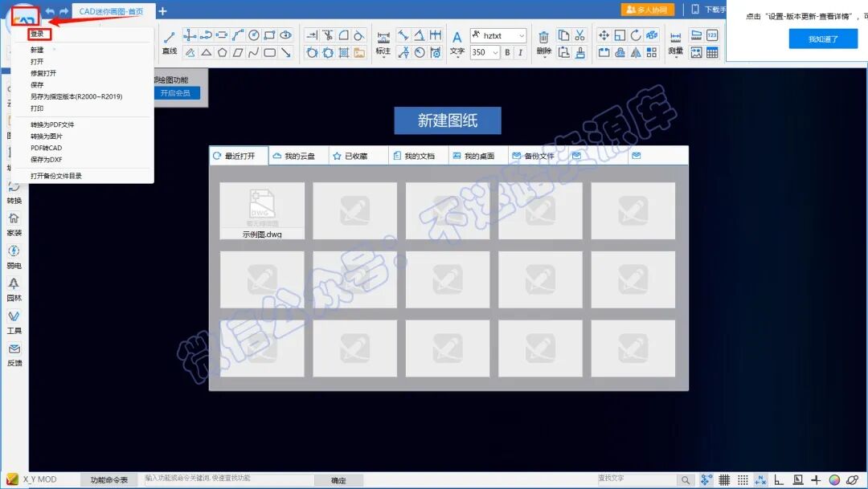This screenshot has width=868, height=489.
Task: Click the 多人协同 button
Action: point(647,10)
